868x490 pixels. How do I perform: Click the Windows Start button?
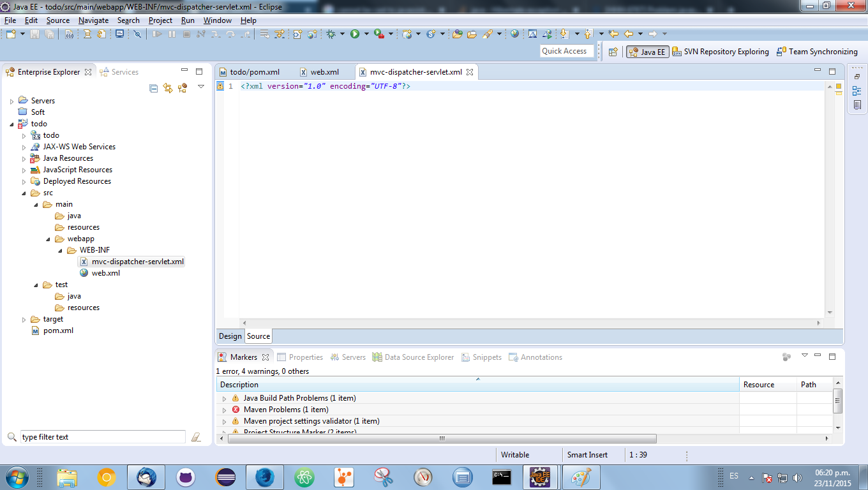[17, 477]
